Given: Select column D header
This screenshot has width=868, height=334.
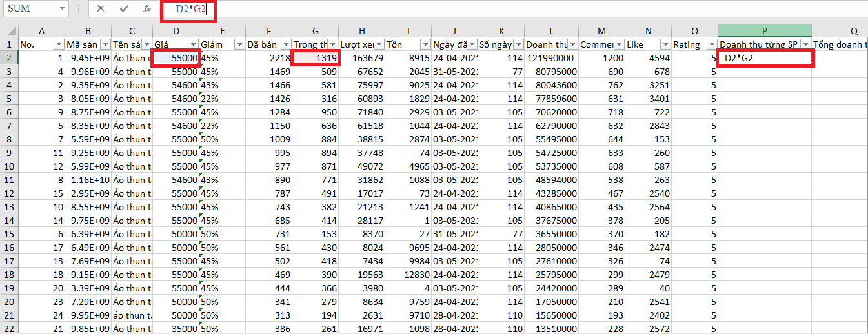Looking at the screenshot, I should (176, 31).
